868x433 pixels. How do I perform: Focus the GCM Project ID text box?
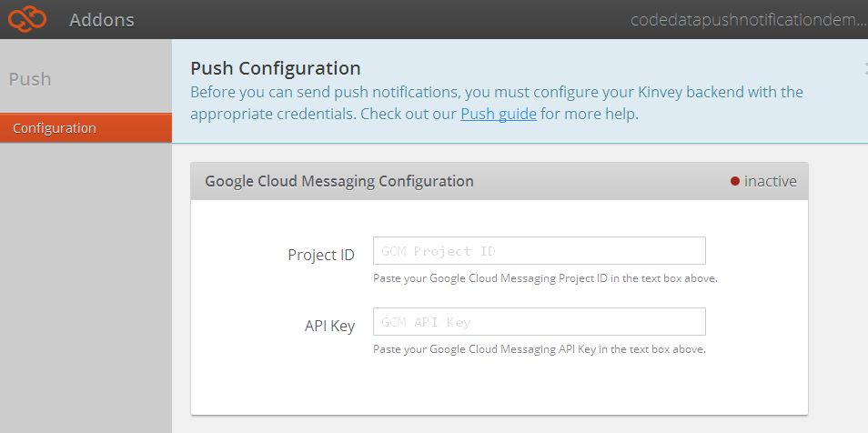pos(540,251)
